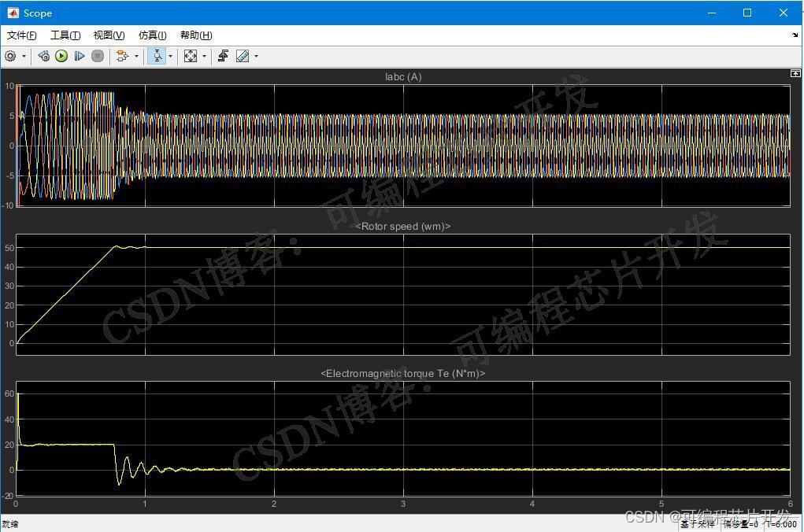Click the stop simulation button
Screen dimensions: 804x532
pos(98,56)
